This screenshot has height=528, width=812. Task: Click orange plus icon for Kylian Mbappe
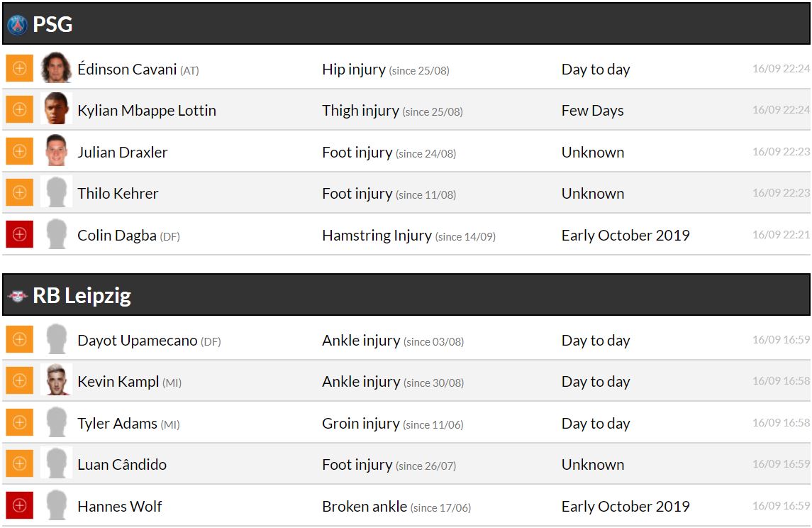(x=19, y=110)
